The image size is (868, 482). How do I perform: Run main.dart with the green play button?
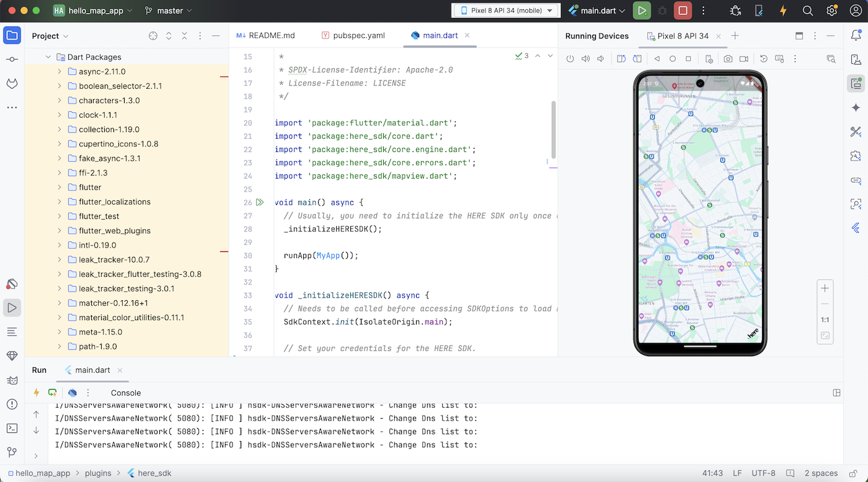642,11
